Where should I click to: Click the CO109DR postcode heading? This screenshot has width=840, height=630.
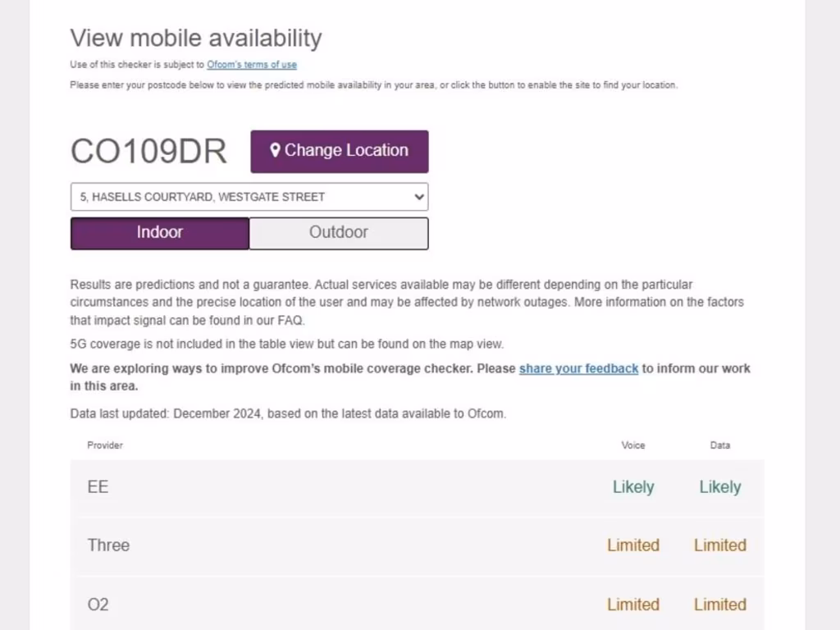pyautogui.click(x=148, y=151)
